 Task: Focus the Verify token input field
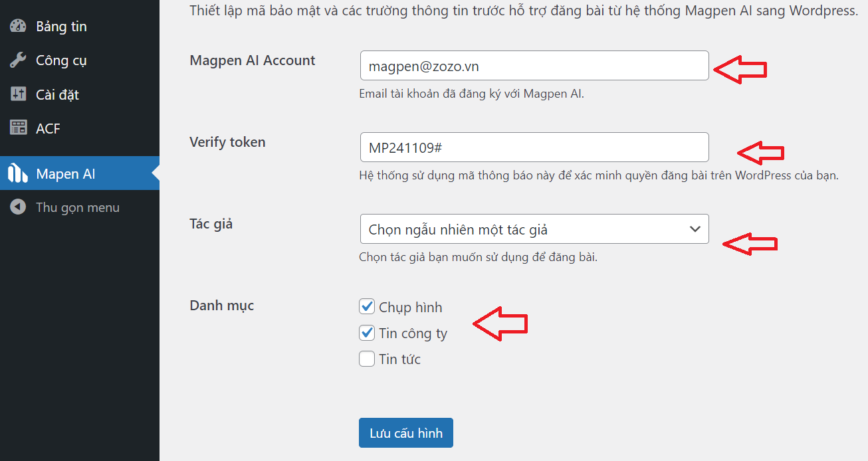click(534, 147)
